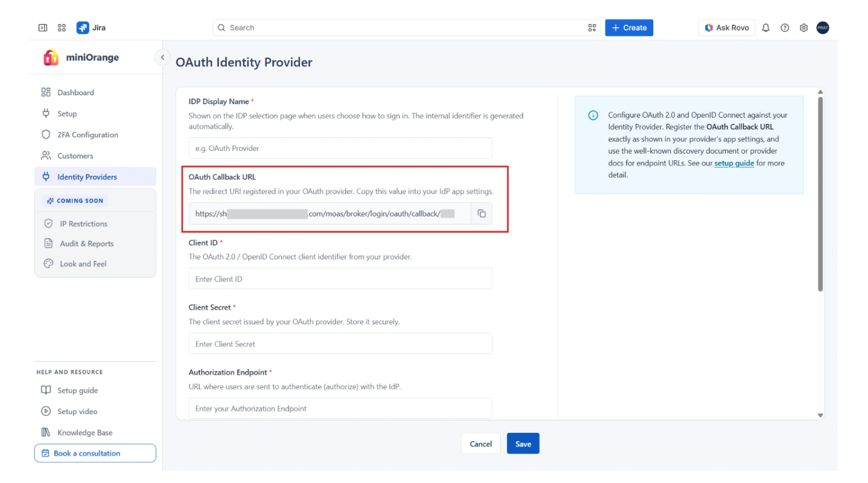Screen dimensions: 868x483
Task: Click the Authorization Endpoint field
Action: pos(340,409)
